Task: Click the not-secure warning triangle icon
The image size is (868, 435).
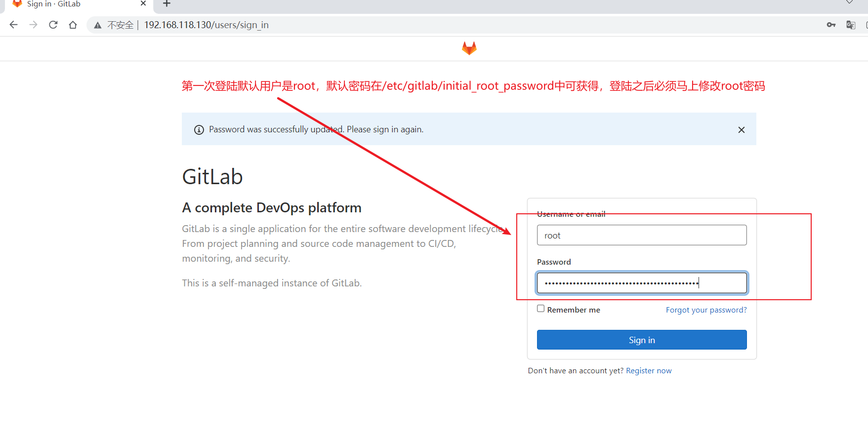Action: tap(98, 25)
